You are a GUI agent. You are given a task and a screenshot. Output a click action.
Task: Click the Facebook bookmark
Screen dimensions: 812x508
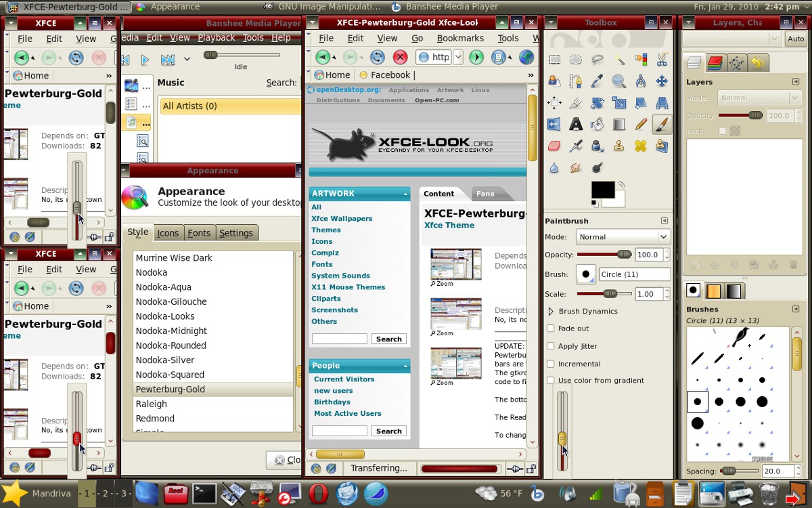387,75
